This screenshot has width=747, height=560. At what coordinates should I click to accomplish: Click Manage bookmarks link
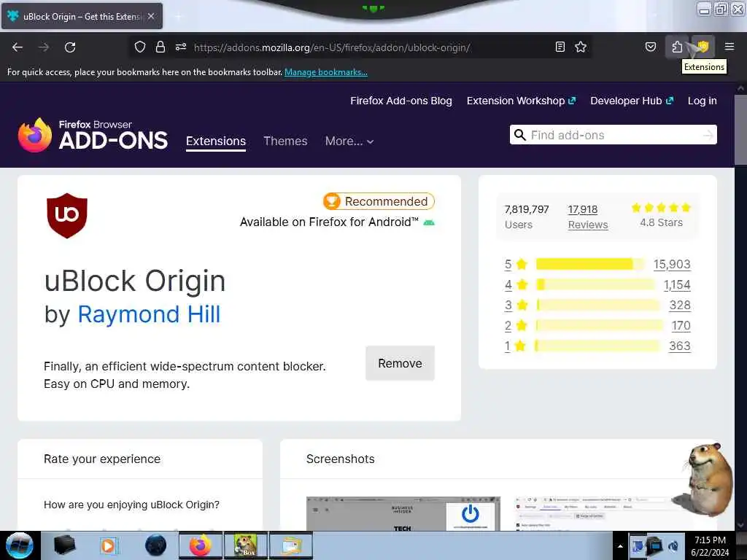(x=326, y=72)
